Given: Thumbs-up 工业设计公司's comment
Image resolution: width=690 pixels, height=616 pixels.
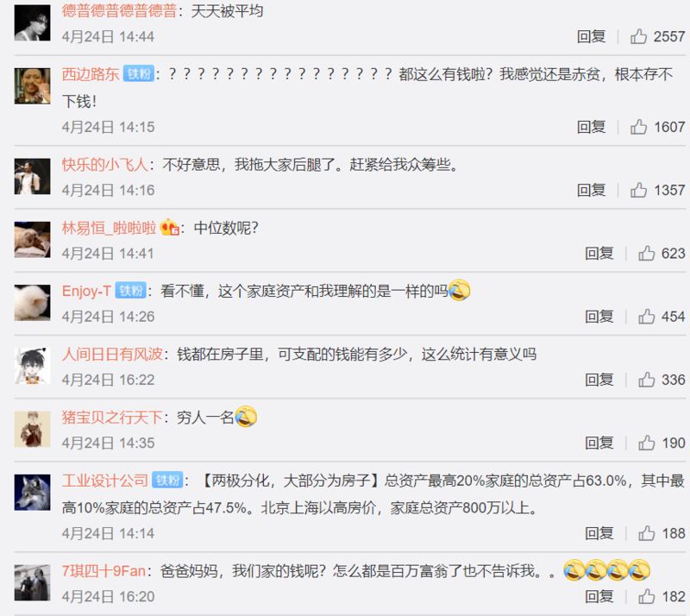Looking at the screenshot, I should 646,533.
